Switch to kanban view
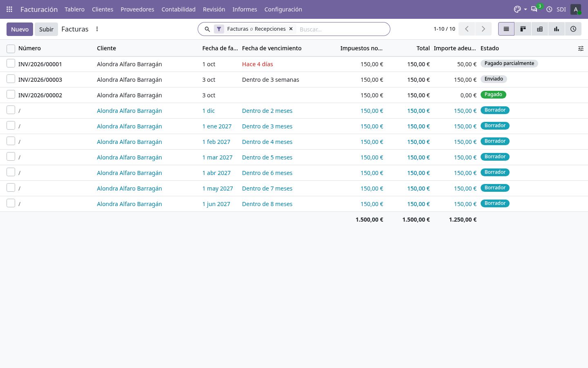Image resolution: width=588 pixels, height=368 pixels. pyautogui.click(x=523, y=29)
